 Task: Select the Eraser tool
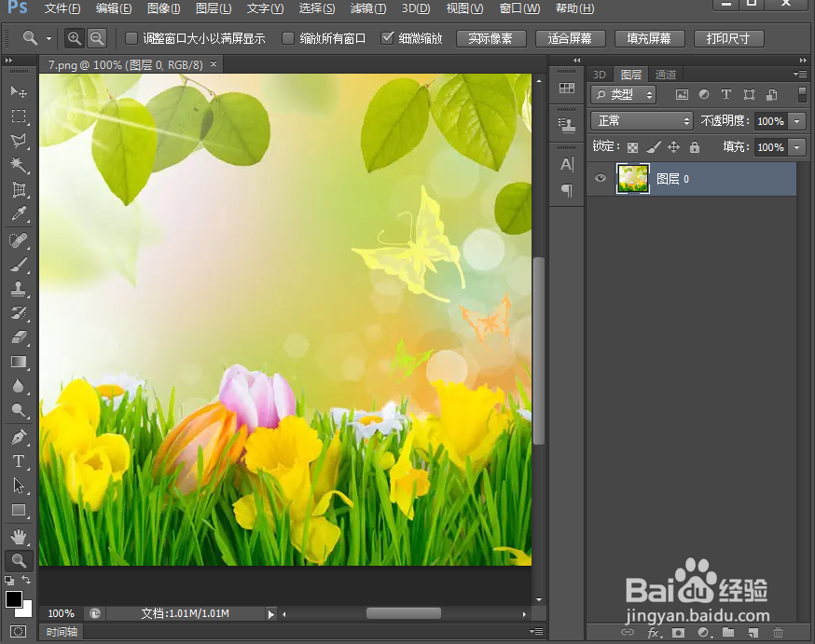[19, 337]
